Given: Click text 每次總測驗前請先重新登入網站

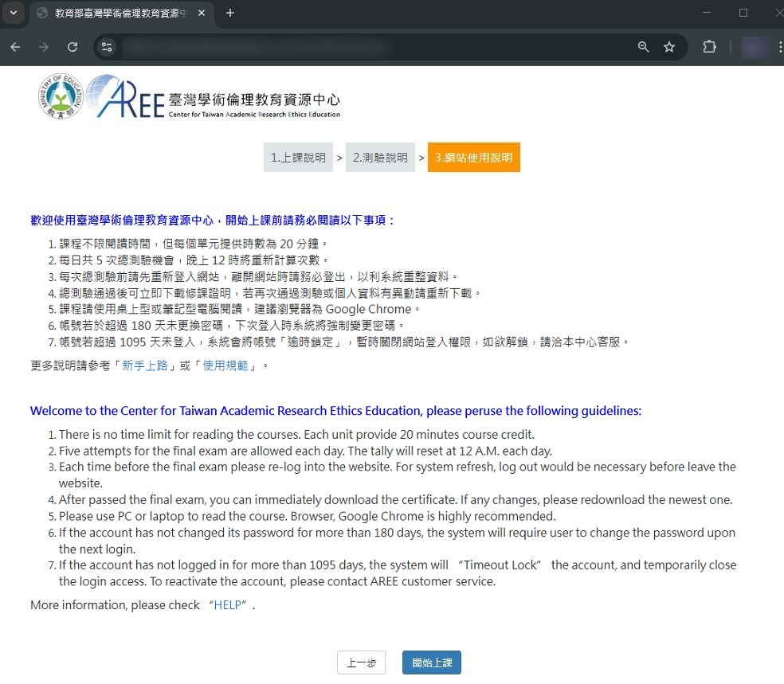Looking at the screenshot, I should pos(139,277).
